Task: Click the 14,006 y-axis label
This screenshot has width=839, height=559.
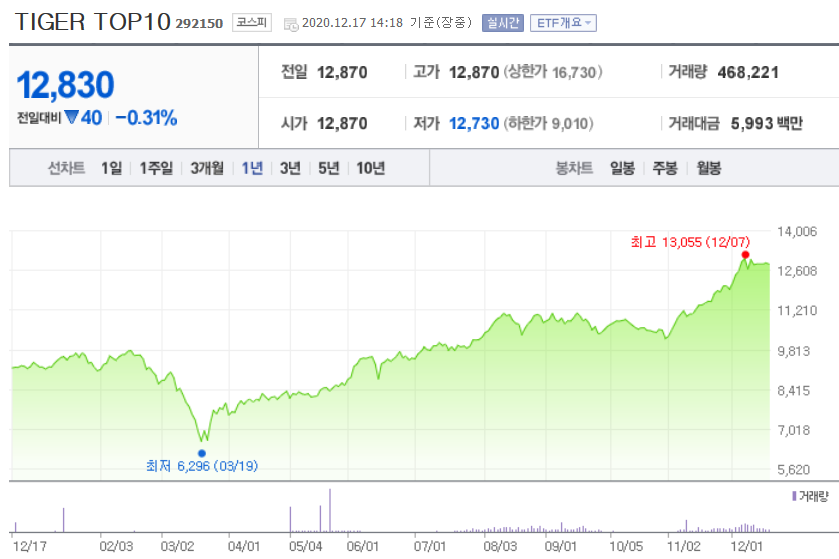Action: (x=797, y=232)
